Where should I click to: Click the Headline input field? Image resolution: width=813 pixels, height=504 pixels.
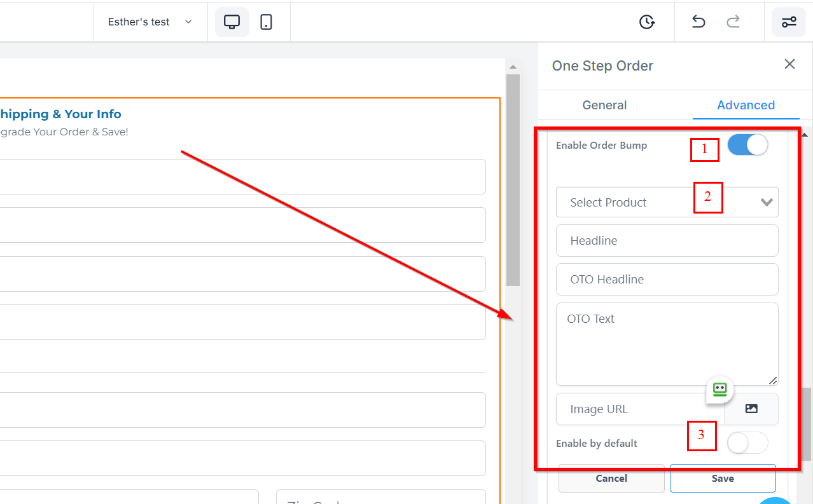pos(667,241)
